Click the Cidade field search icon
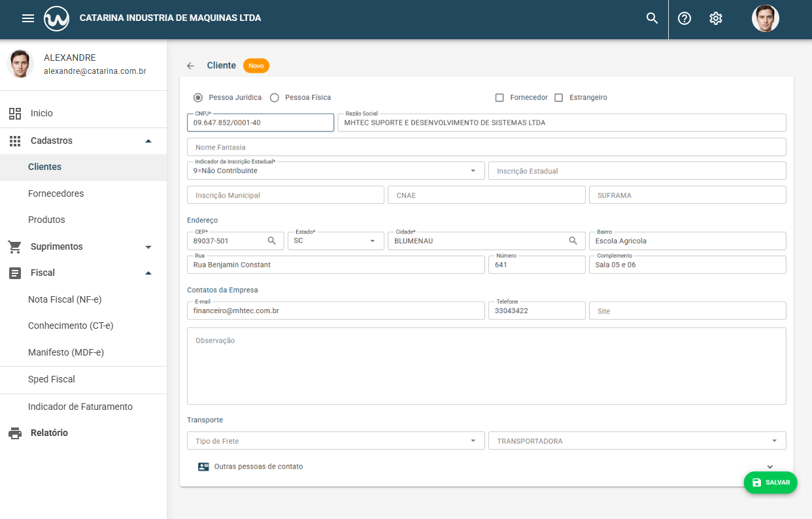This screenshot has width=812, height=519. (x=573, y=241)
